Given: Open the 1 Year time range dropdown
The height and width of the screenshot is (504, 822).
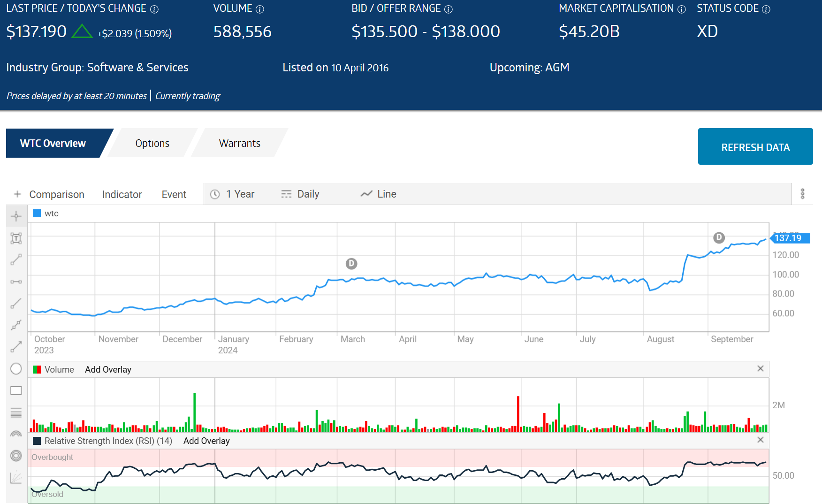Looking at the screenshot, I should (x=233, y=194).
